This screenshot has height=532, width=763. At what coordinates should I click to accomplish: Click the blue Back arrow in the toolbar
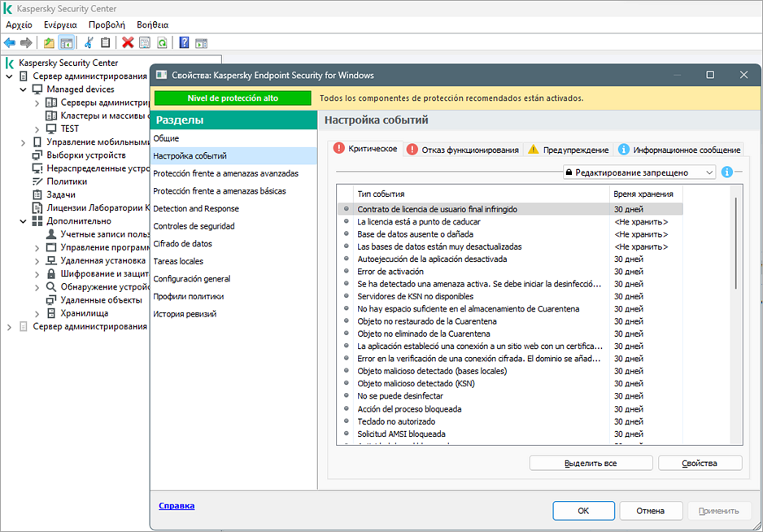point(10,43)
